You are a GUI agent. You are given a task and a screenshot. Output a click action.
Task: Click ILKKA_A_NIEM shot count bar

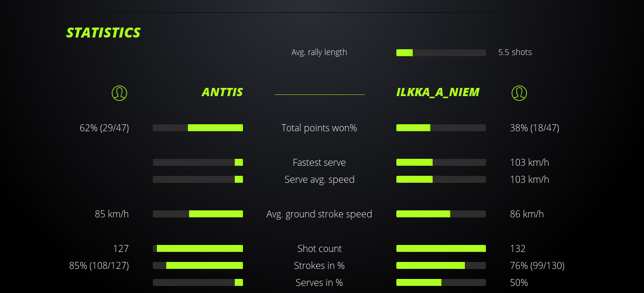[x=441, y=248]
